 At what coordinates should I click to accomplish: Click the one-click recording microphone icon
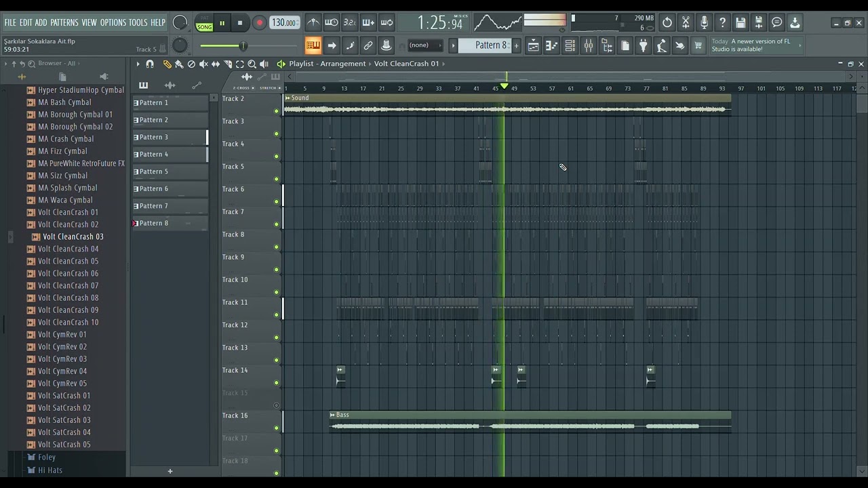[704, 22]
